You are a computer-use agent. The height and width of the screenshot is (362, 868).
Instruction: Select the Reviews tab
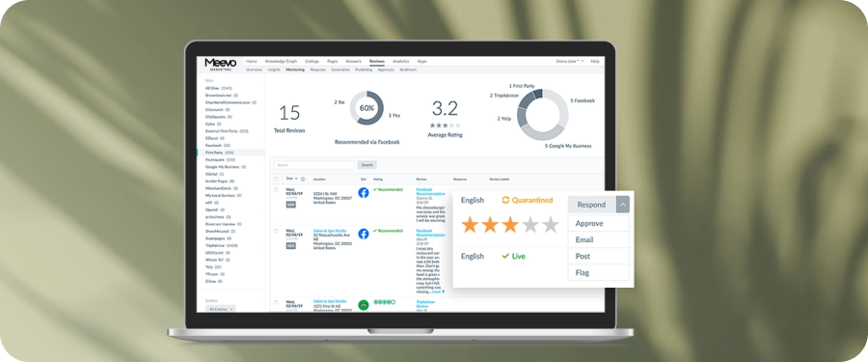click(377, 61)
